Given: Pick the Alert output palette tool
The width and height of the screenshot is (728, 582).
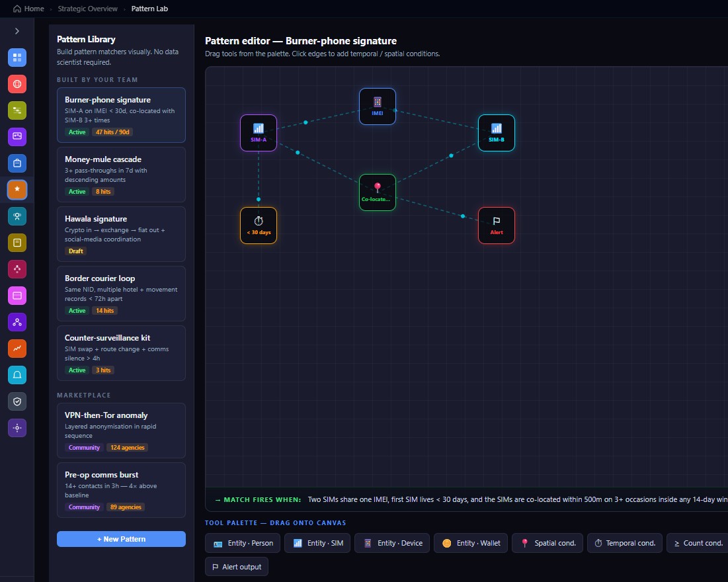Looking at the screenshot, I should click(237, 567).
